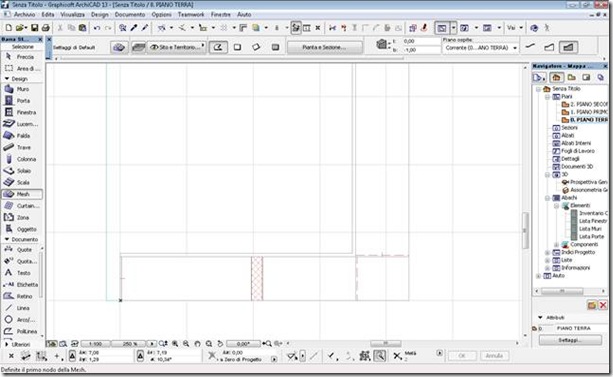Expand the Ulteriori toolbox section
The width and height of the screenshot is (613, 377).
(7, 344)
